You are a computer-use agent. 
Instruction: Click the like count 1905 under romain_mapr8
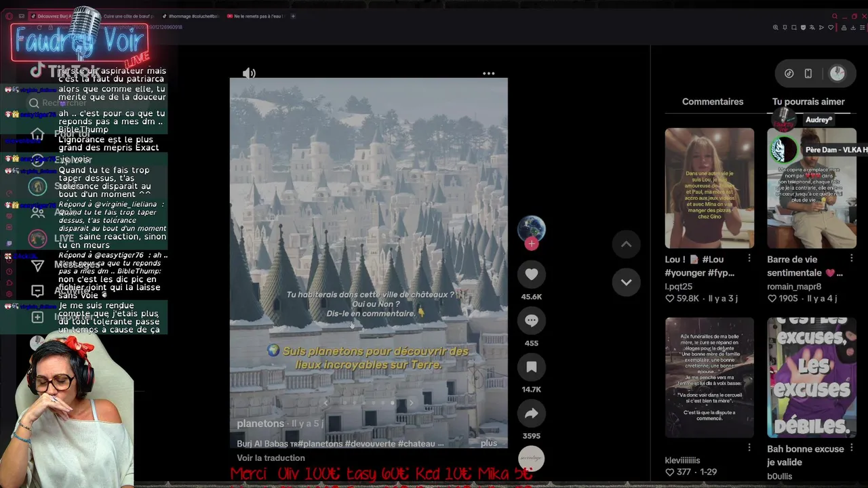click(x=783, y=298)
